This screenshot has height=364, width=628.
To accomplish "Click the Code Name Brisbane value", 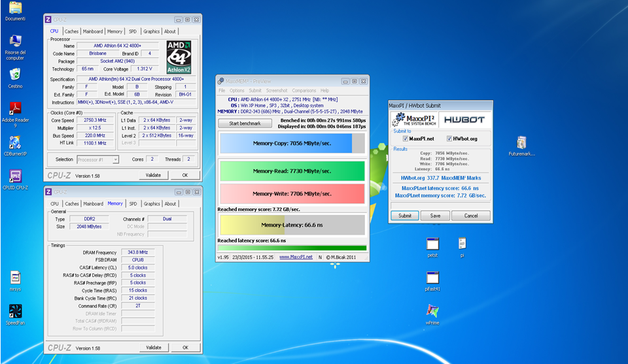I will click(97, 53).
